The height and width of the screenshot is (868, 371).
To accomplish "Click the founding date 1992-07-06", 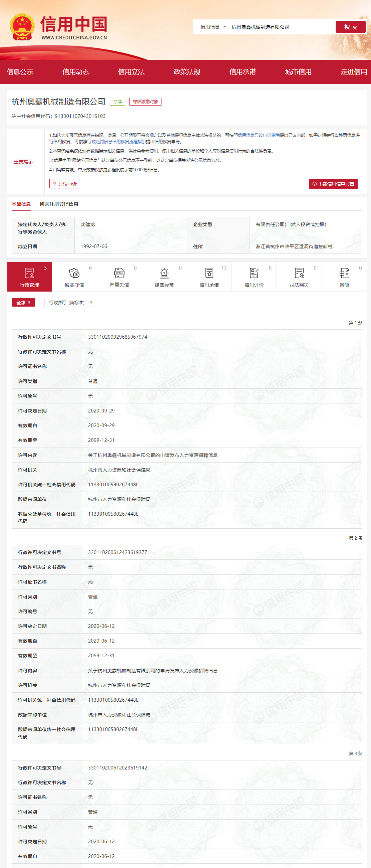I will pyautogui.click(x=94, y=247).
